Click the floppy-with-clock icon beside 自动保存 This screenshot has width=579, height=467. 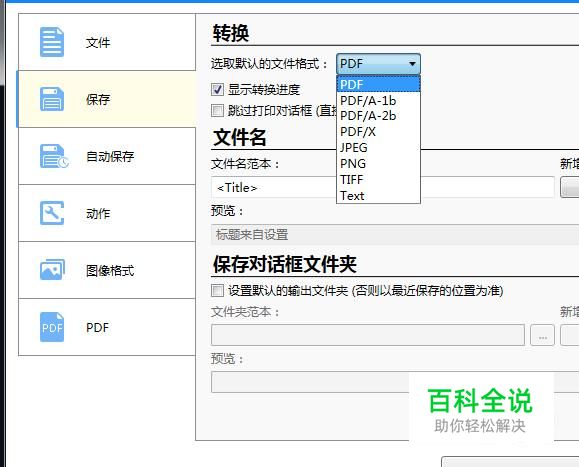click(x=54, y=156)
